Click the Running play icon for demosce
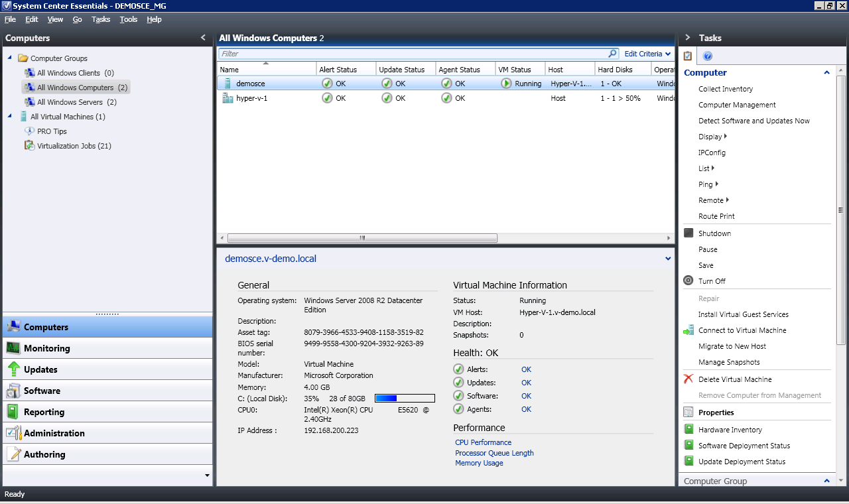Image resolution: width=849 pixels, height=504 pixels. [506, 84]
